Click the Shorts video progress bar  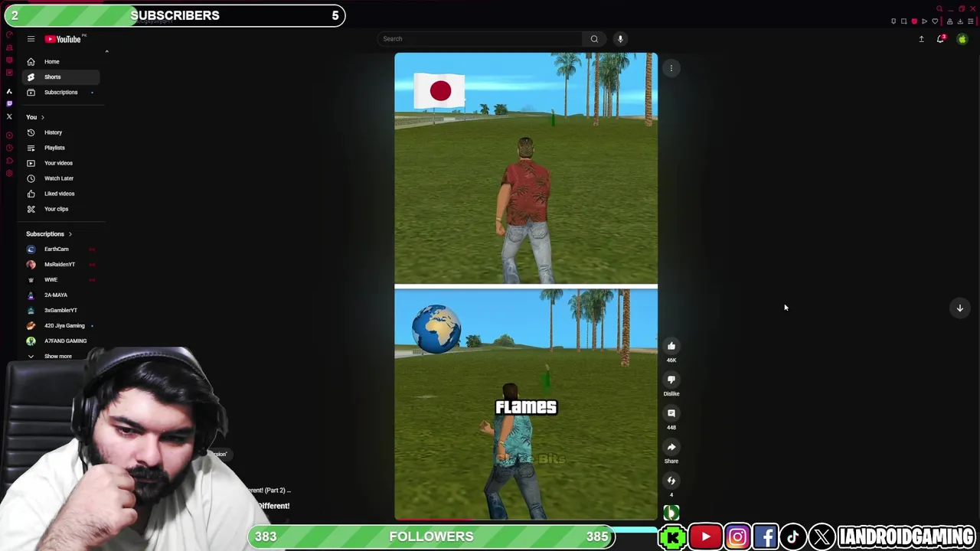click(x=526, y=520)
